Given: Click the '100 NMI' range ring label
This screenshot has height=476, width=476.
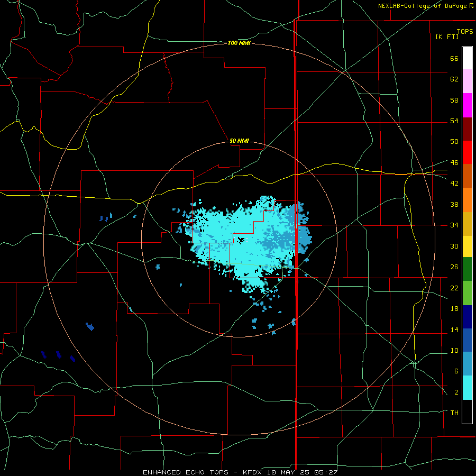Looking at the screenshot, I should pyautogui.click(x=239, y=43).
